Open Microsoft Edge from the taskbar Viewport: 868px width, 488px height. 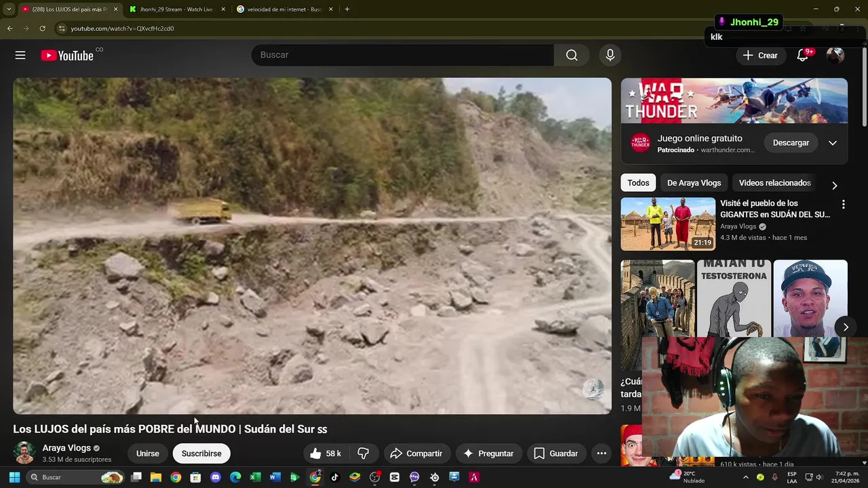tap(235, 477)
